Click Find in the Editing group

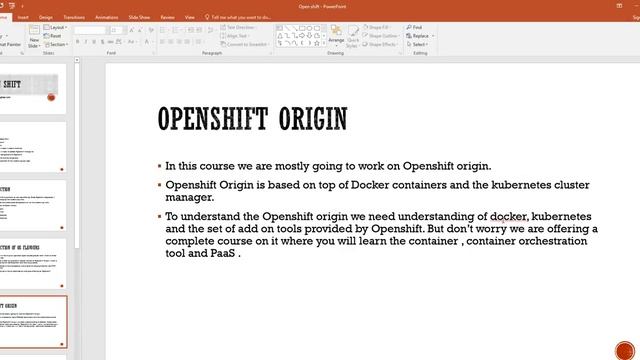(x=414, y=27)
